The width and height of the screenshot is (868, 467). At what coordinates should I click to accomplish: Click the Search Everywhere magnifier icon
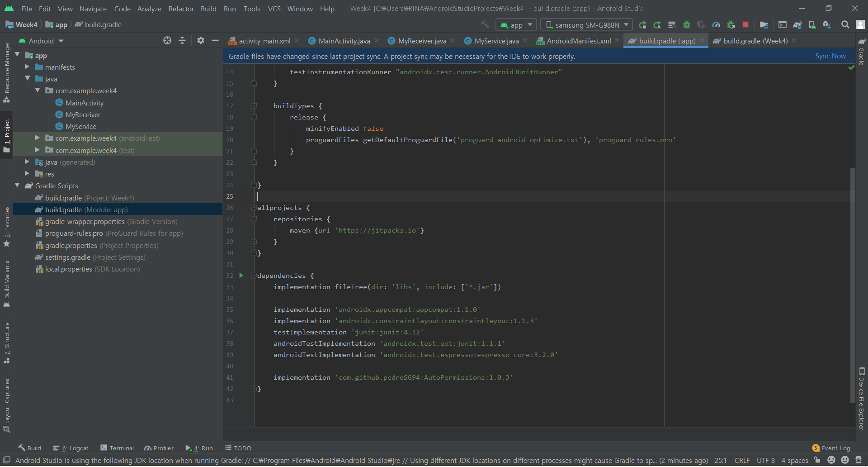click(x=845, y=25)
